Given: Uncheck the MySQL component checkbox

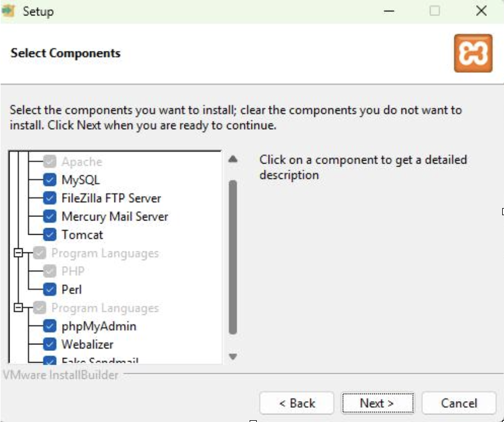Looking at the screenshot, I should [x=50, y=180].
